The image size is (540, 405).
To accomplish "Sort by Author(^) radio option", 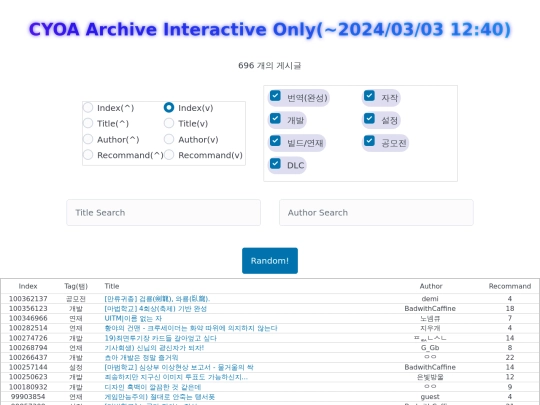I will pos(88,139).
